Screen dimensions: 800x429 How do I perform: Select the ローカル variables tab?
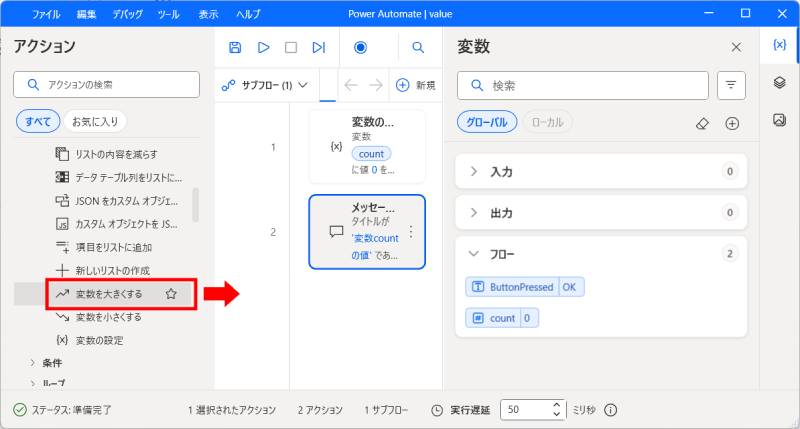tap(547, 122)
